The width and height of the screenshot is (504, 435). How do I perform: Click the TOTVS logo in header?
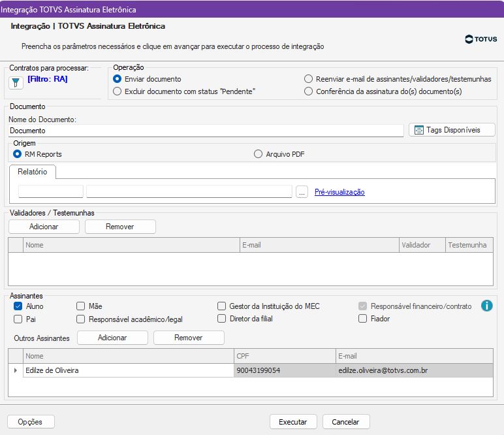point(481,39)
